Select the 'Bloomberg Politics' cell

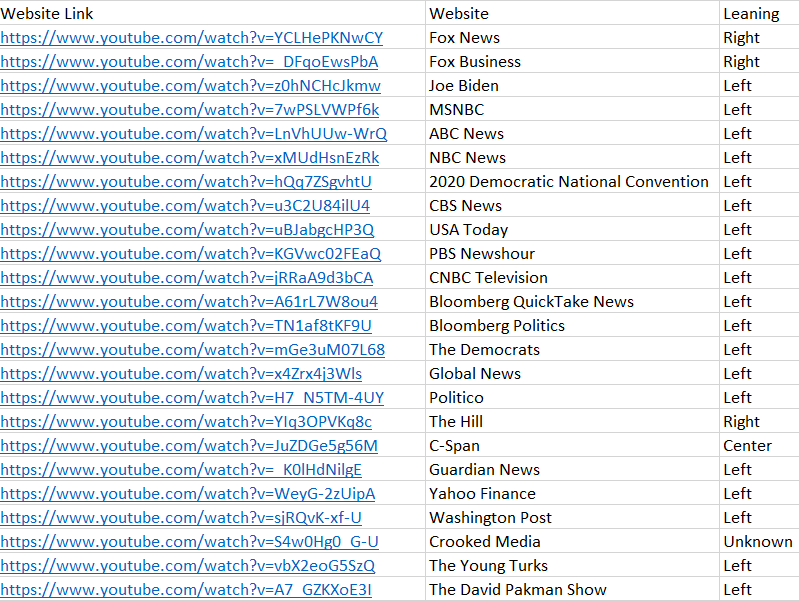[x=572, y=325]
